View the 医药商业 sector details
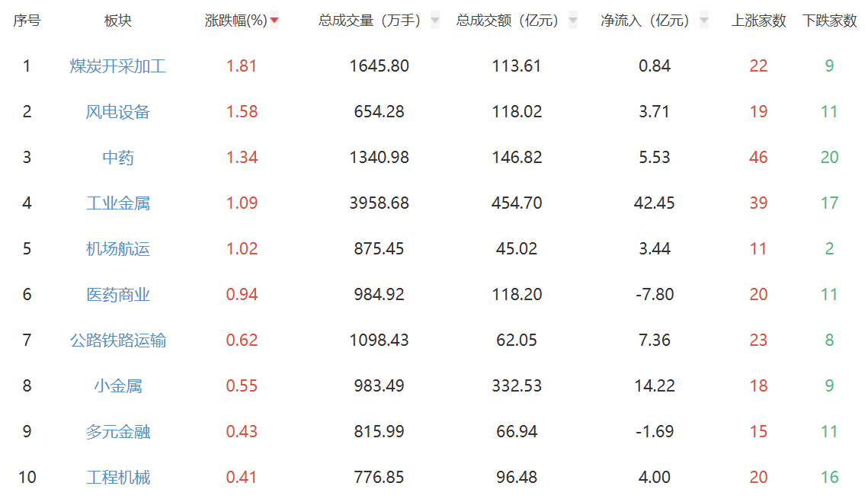 click(117, 295)
